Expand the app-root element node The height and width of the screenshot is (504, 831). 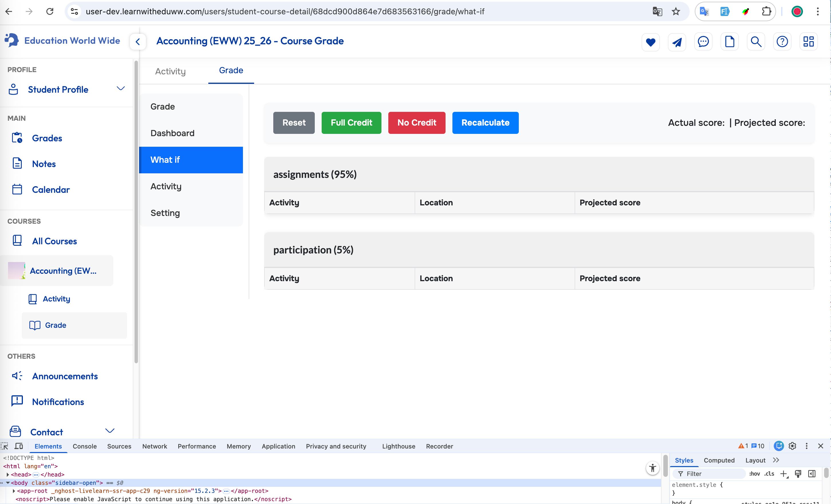click(14, 491)
